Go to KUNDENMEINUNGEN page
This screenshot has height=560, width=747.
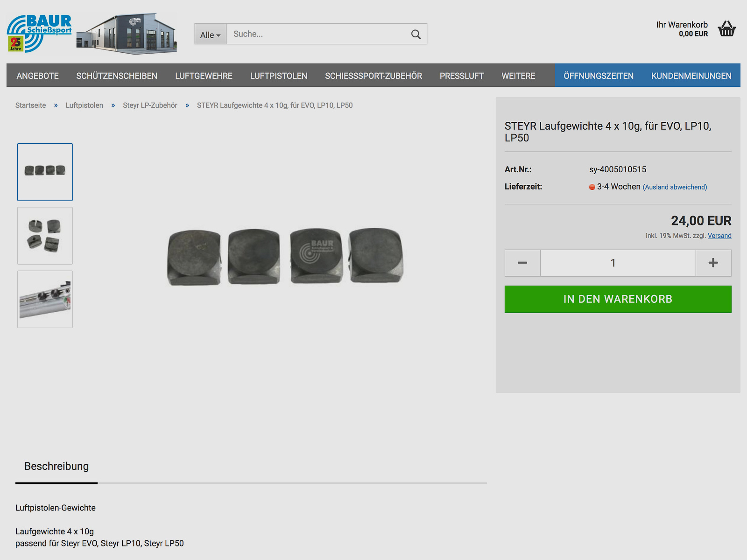point(691,76)
